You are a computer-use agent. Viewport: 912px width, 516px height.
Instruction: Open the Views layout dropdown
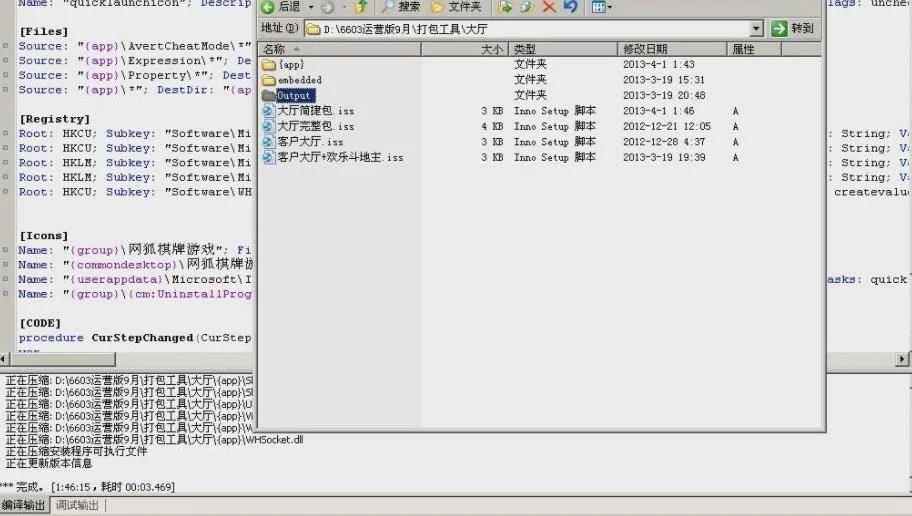coord(602,7)
